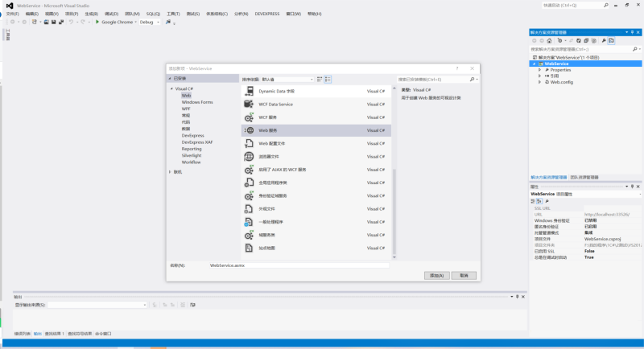
Task: Expand the Properties node in Solution Explorer
Action: pos(539,70)
